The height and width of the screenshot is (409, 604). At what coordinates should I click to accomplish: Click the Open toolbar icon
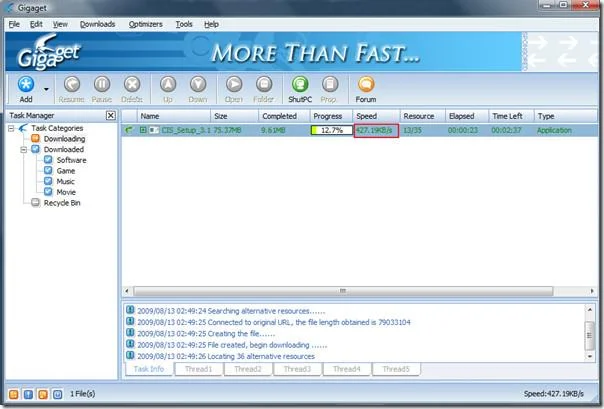[x=234, y=84]
